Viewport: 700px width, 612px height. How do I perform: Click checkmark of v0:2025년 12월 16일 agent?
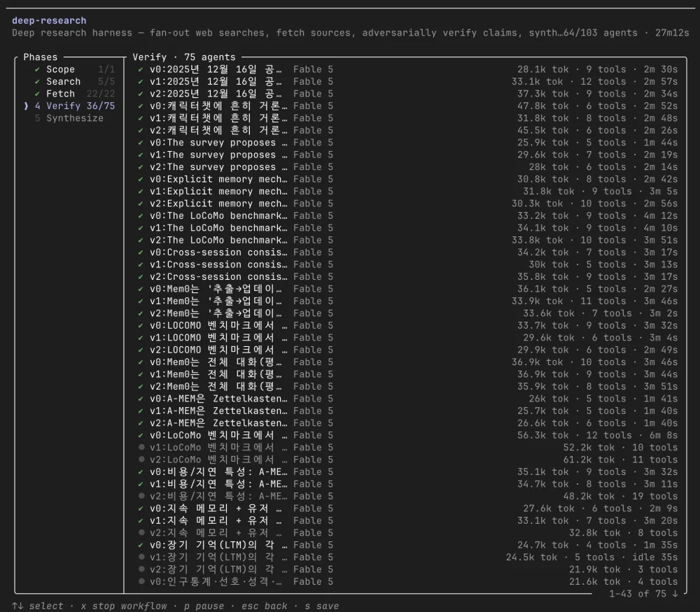(141, 69)
